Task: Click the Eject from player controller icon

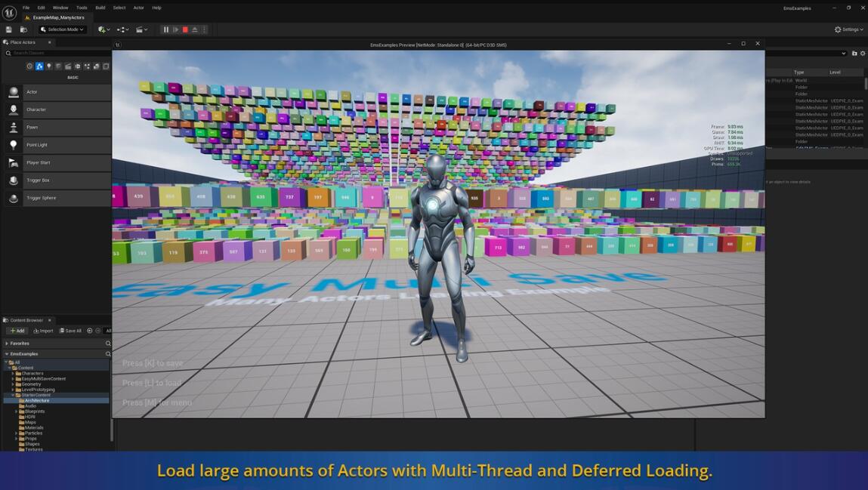Action: tap(194, 29)
